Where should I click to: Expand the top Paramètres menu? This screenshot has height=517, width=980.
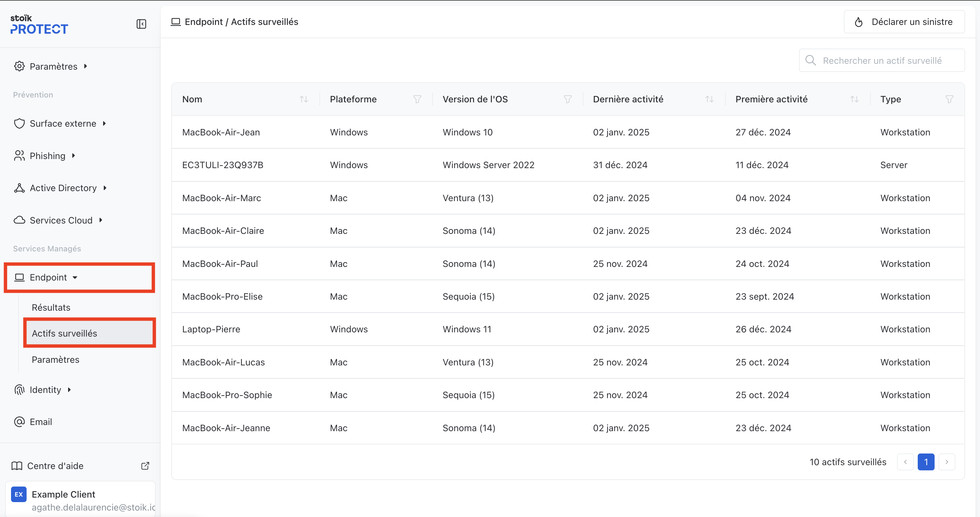[53, 66]
